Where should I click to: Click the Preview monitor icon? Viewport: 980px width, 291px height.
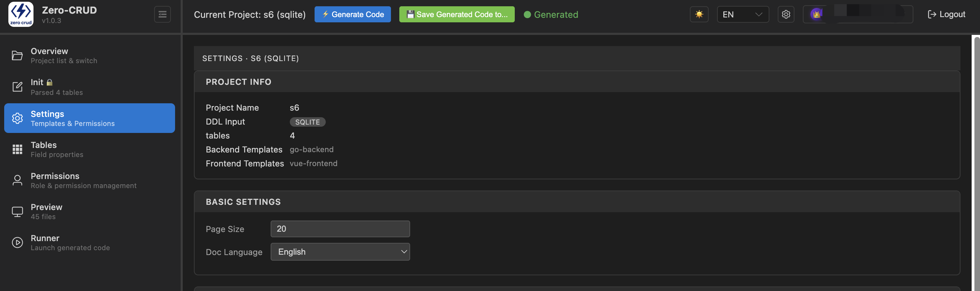pos(17,212)
